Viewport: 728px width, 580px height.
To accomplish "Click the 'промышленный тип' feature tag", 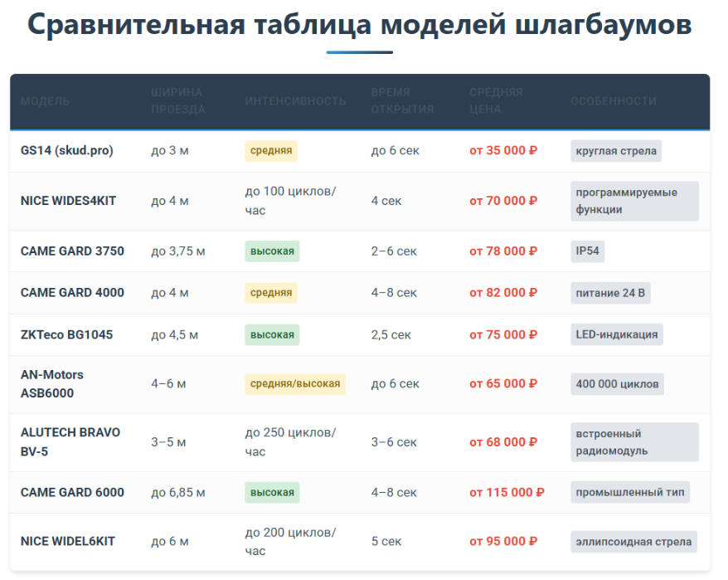I will [x=630, y=492].
